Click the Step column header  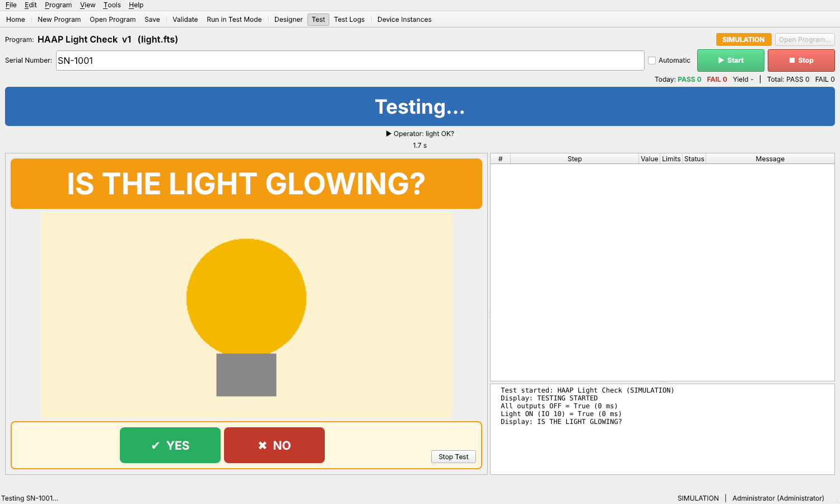pos(575,159)
